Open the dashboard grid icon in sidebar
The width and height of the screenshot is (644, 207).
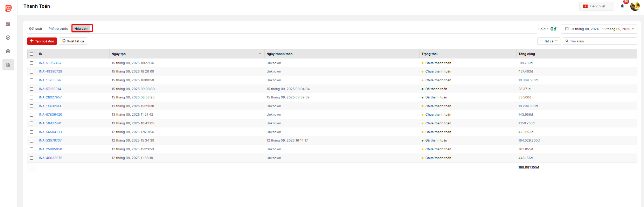pyautogui.click(x=8, y=24)
